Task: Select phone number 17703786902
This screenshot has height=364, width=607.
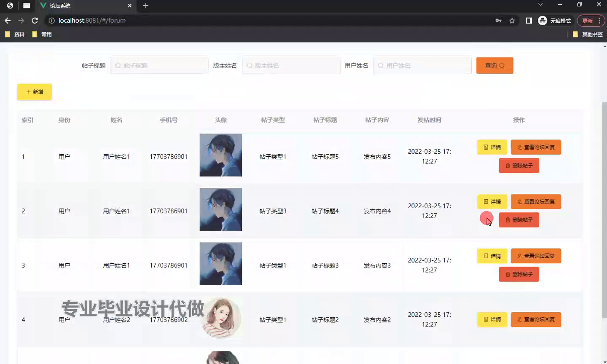Action: tap(169, 320)
